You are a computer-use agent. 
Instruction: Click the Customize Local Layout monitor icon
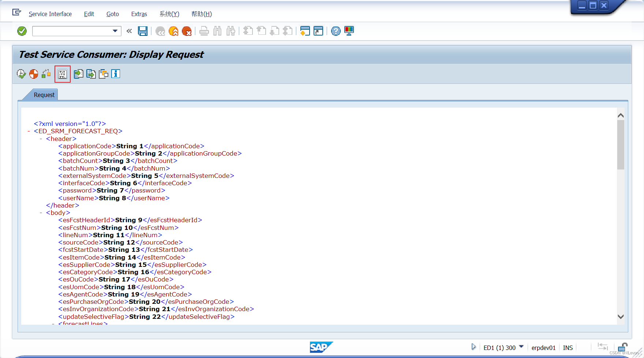[x=349, y=31]
